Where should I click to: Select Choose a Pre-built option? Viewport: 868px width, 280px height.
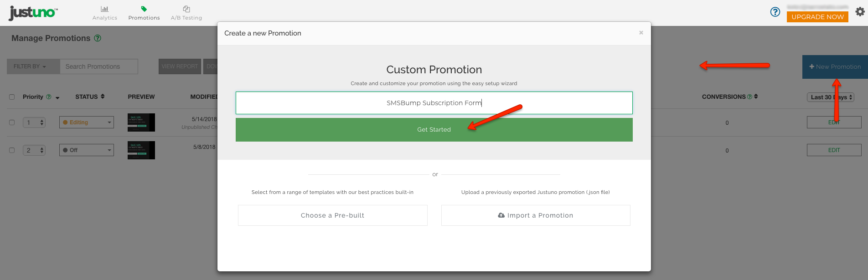point(333,215)
